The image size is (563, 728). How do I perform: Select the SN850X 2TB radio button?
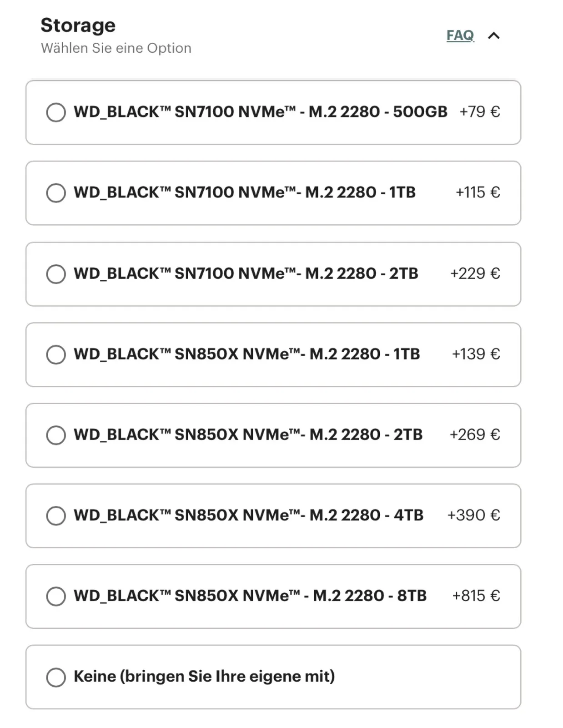(56, 435)
